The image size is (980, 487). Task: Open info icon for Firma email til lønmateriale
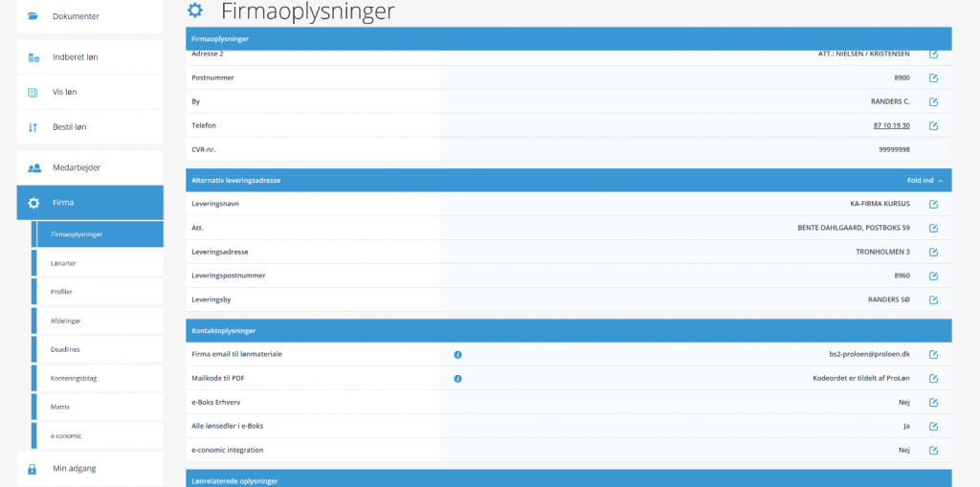pos(457,355)
